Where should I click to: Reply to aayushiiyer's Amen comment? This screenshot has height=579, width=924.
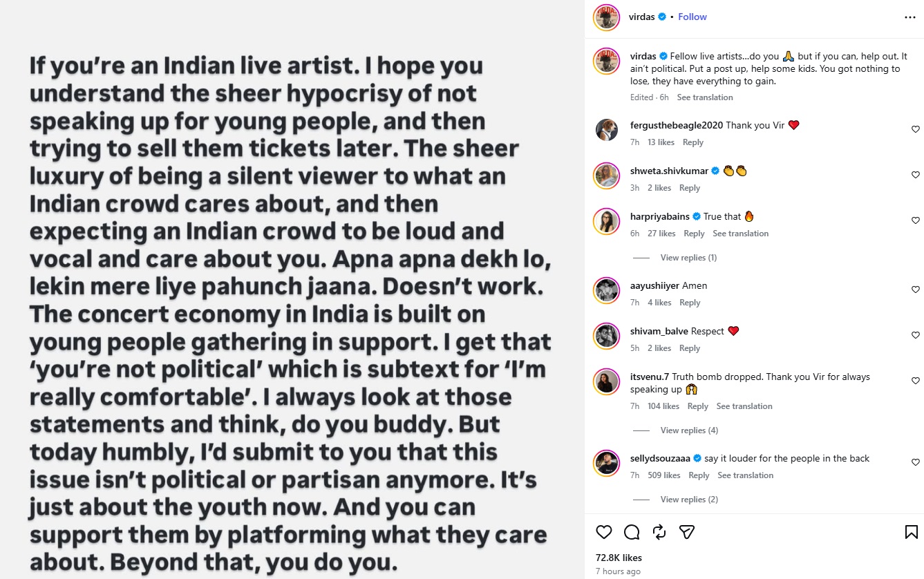(690, 303)
